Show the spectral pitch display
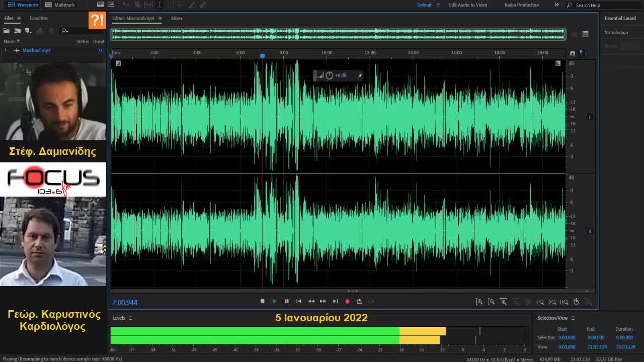Image resolution: width=644 pixels, height=362 pixels. 111,5
